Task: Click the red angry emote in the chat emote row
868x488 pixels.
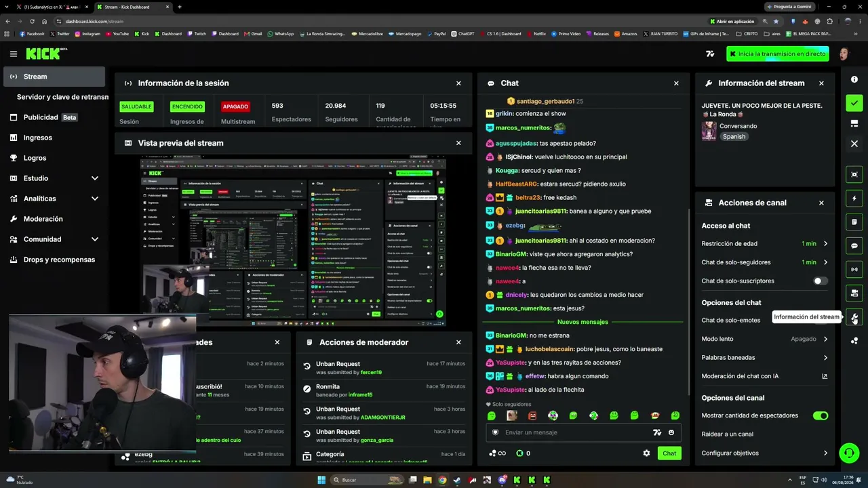Action: point(532,415)
